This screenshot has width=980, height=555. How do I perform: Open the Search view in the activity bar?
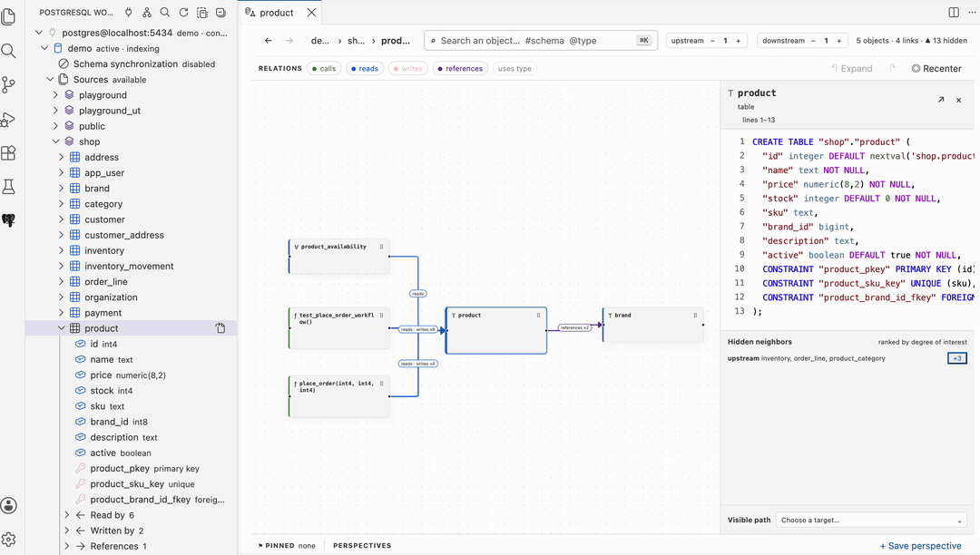click(x=9, y=51)
